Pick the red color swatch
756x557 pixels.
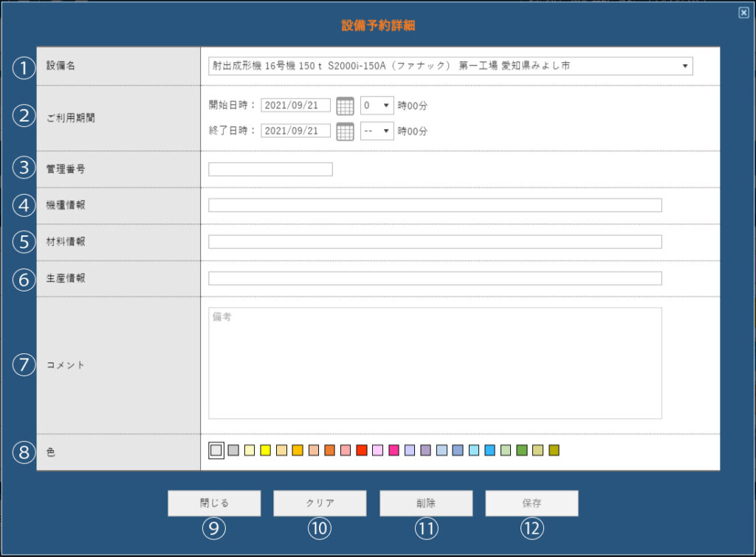pyautogui.click(x=362, y=450)
